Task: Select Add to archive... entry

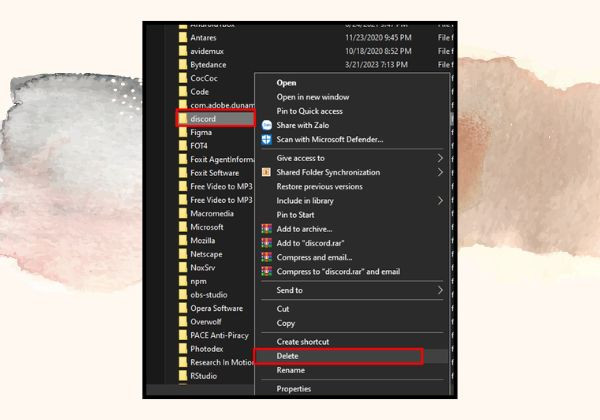Action: 304,229
